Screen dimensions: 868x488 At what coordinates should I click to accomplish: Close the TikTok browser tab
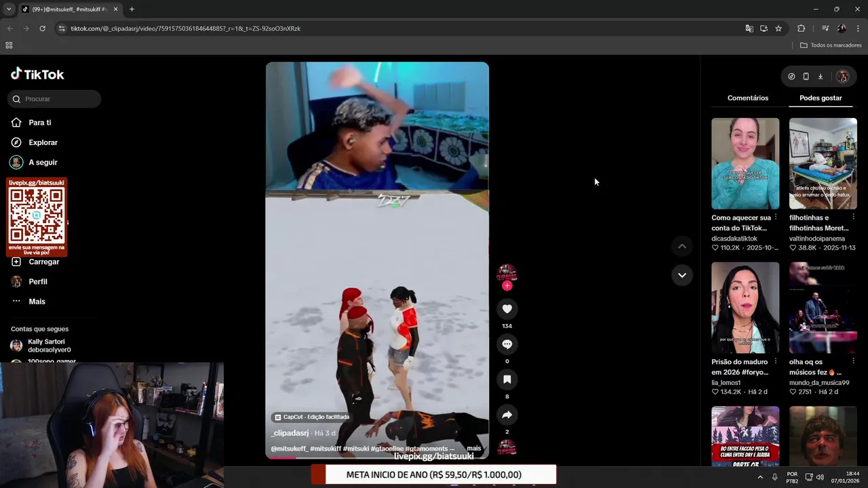[115, 9]
